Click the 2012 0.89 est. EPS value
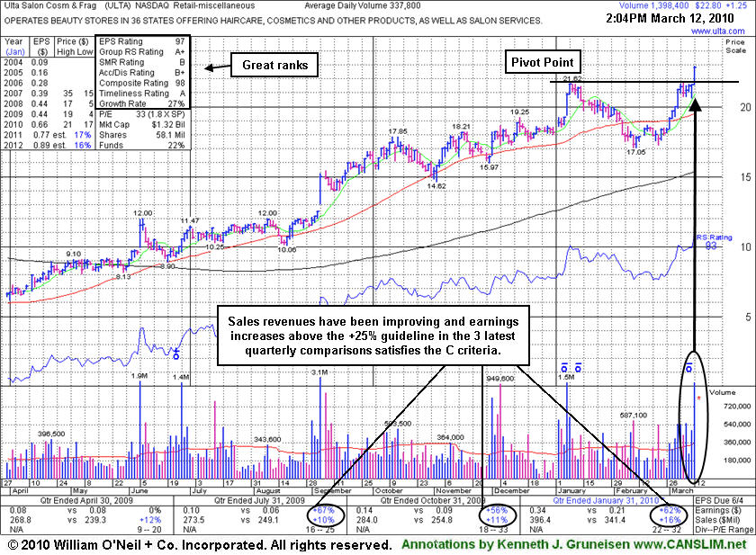 point(49,146)
